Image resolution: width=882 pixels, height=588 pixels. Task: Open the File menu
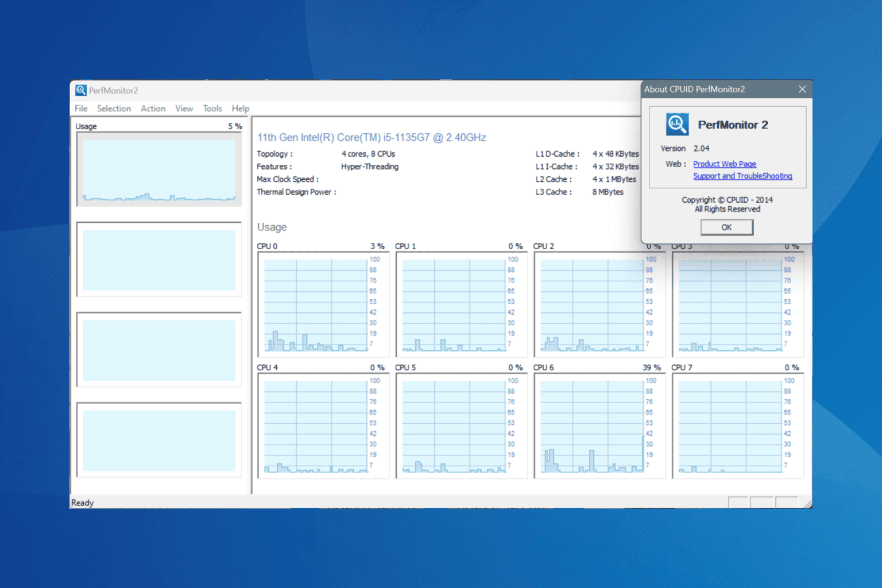pyautogui.click(x=80, y=109)
